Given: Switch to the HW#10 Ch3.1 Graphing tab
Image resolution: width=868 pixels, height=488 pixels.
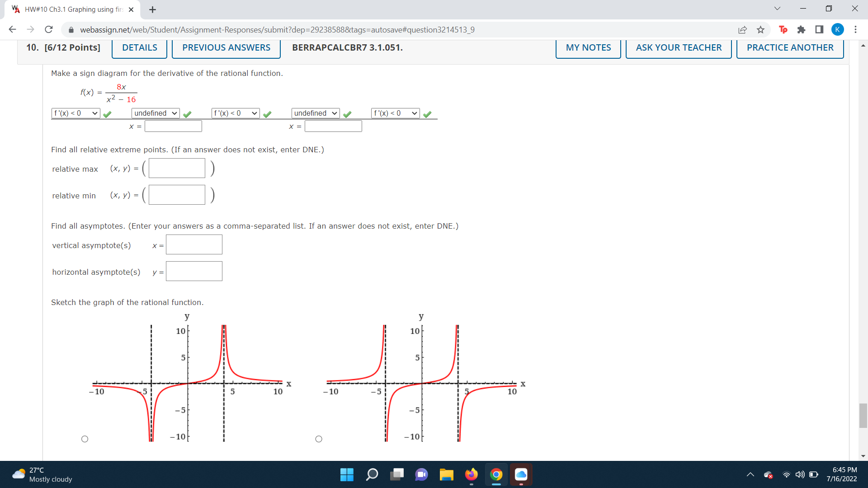Looking at the screenshot, I should [x=68, y=9].
